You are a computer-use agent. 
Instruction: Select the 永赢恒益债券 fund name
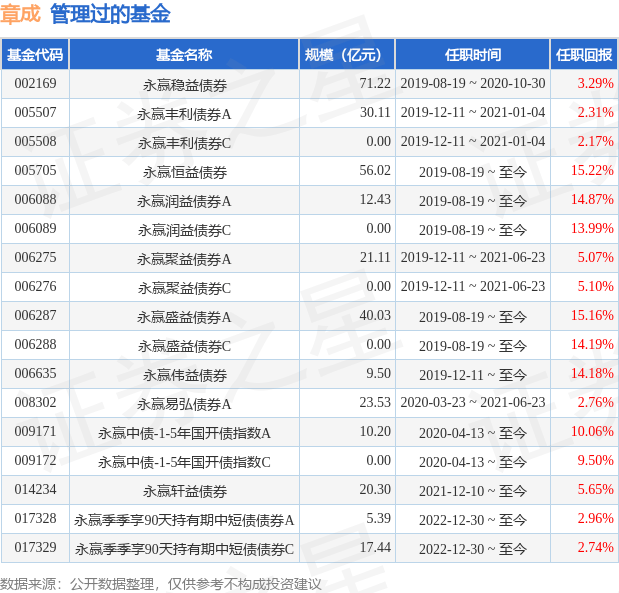point(184,171)
